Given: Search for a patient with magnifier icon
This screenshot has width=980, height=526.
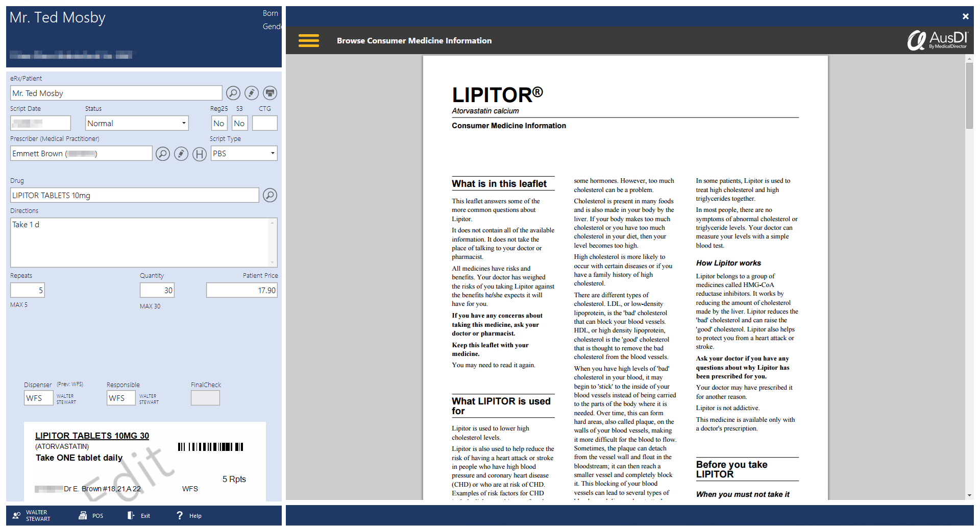Looking at the screenshot, I should pyautogui.click(x=233, y=93).
